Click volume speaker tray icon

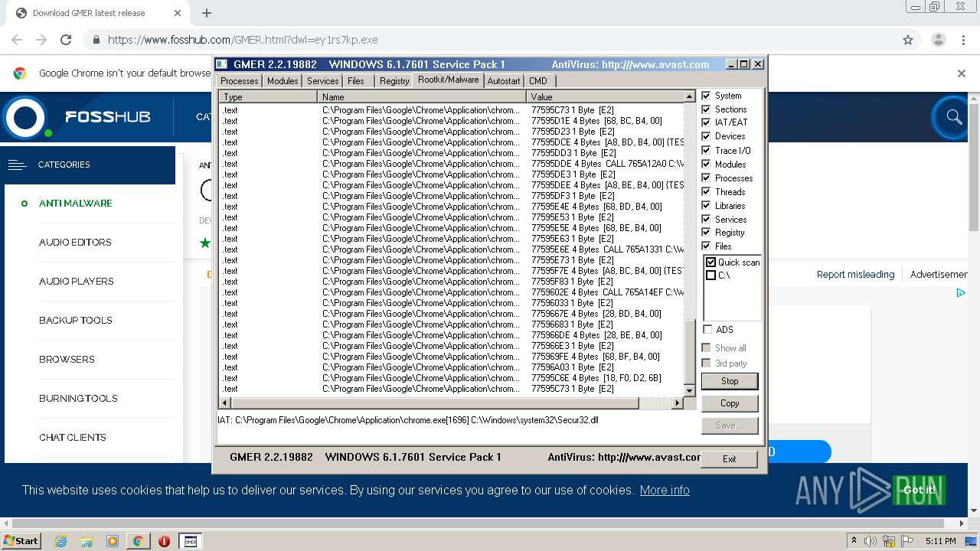click(870, 541)
